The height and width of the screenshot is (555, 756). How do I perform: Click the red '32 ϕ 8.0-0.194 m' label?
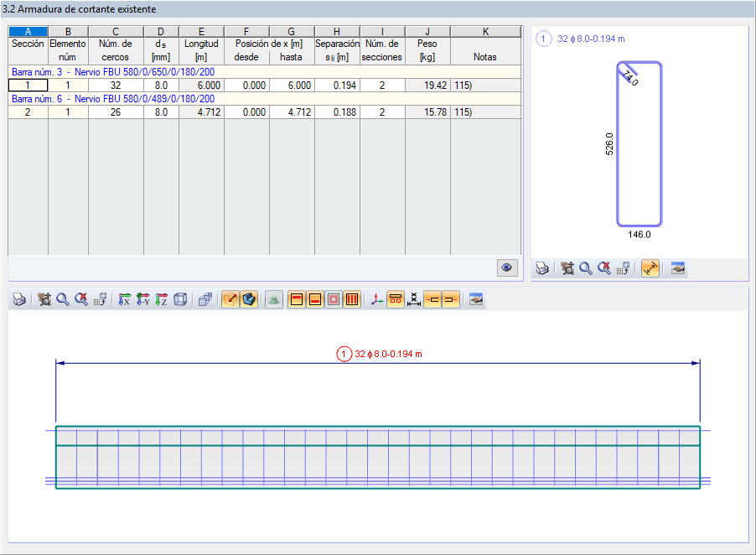pyautogui.click(x=388, y=354)
